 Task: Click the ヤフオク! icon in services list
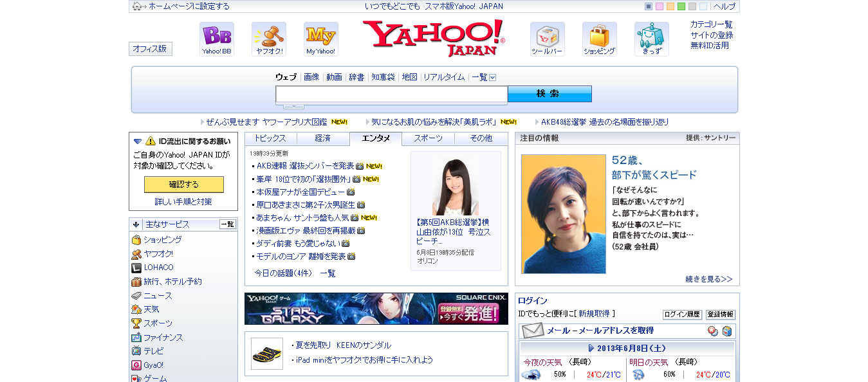pyautogui.click(x=136, y=254)
